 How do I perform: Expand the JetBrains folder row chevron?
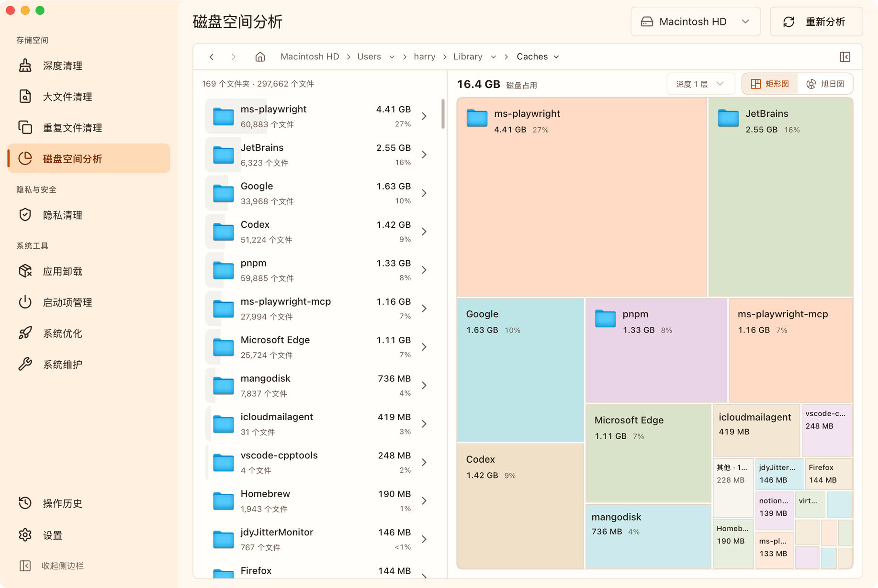(x=424, y=155)
